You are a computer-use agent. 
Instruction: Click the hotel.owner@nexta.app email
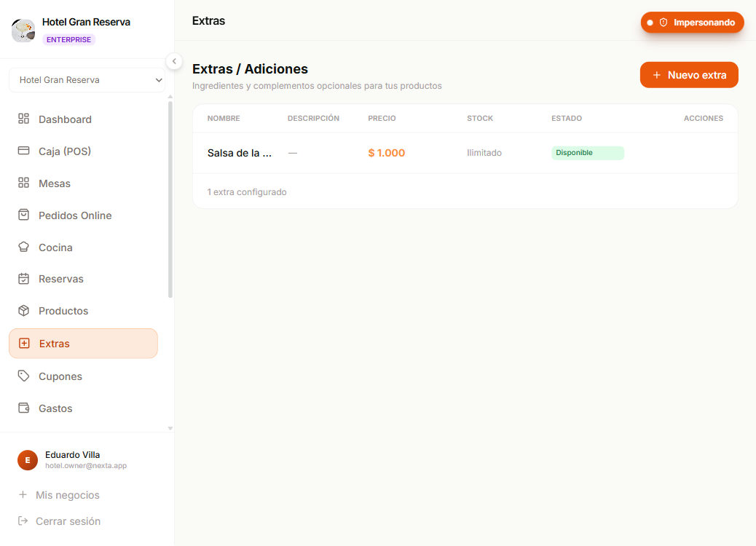pos(86,465)
